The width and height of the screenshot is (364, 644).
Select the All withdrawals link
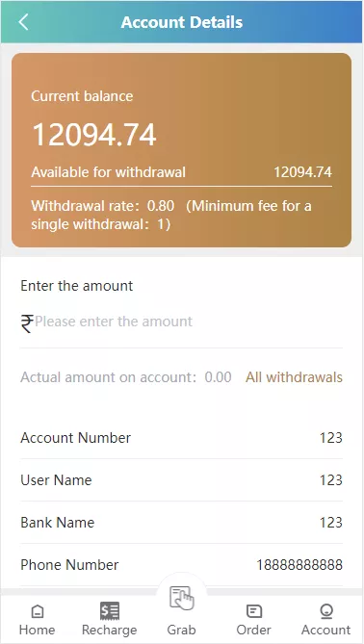pos(294,377)
